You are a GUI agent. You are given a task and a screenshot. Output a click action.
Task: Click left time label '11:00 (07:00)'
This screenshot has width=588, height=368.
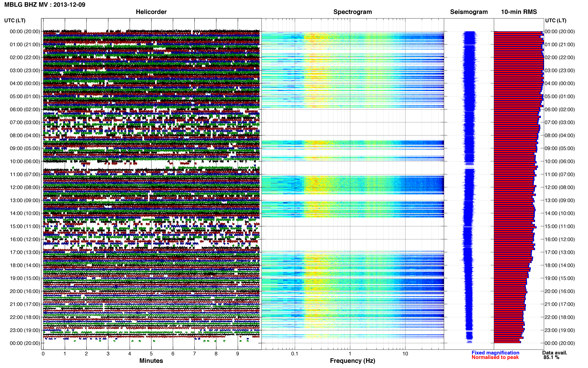(25, 174)
